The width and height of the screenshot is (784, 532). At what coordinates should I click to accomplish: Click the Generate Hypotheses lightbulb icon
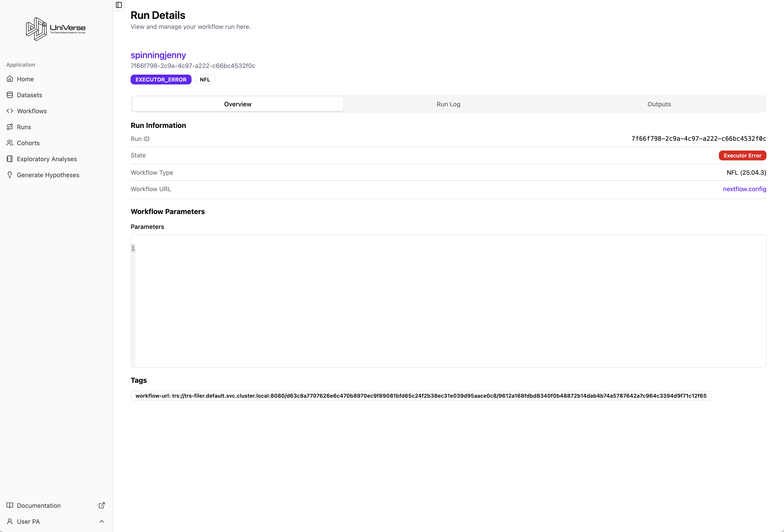coord(10,175)
